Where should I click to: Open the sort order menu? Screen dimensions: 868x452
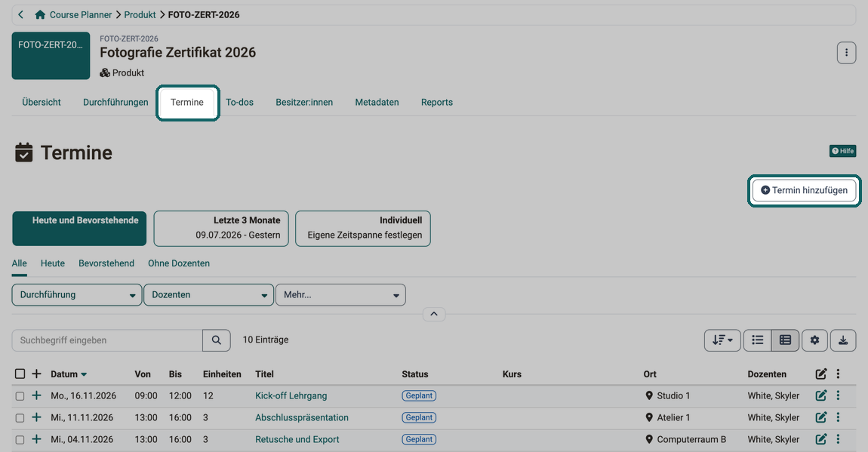(722, 340)
